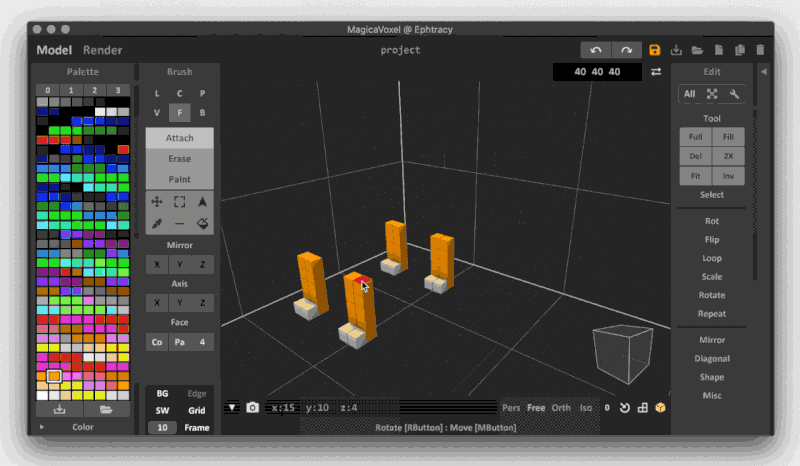Viewport: 800px width, 466px height.
Task: Toggle the Grid display option
Action: 197,410
